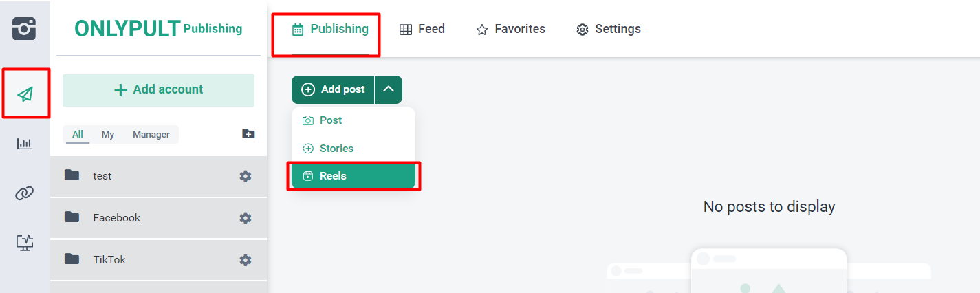Collapse the Add post dropdown chevron
Viewport: 980px width, 293px height.
tap(389, 89)
